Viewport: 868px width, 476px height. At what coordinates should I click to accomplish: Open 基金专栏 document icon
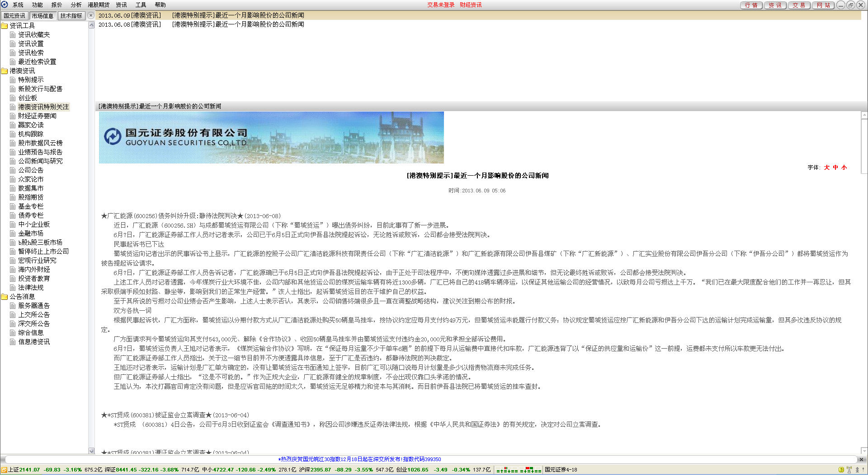click(13, 206)
